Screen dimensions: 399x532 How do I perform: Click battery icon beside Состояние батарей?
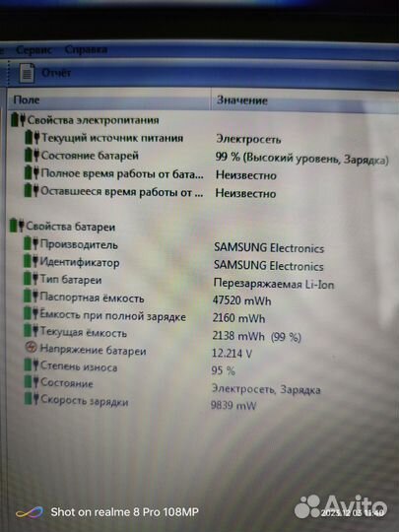click(x=33, y=155)
